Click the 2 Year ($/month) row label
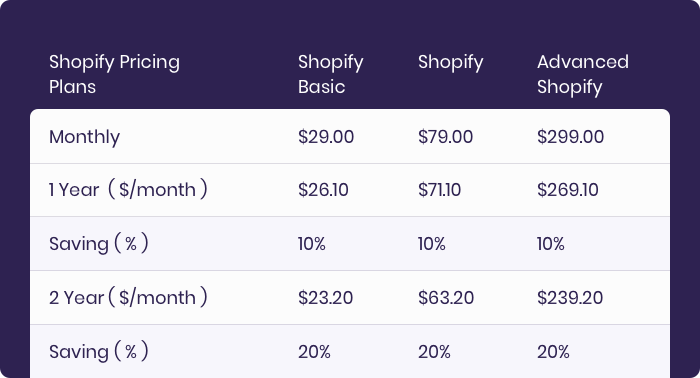The height and width of the screenshot is (378, 700). coord(128,297)
